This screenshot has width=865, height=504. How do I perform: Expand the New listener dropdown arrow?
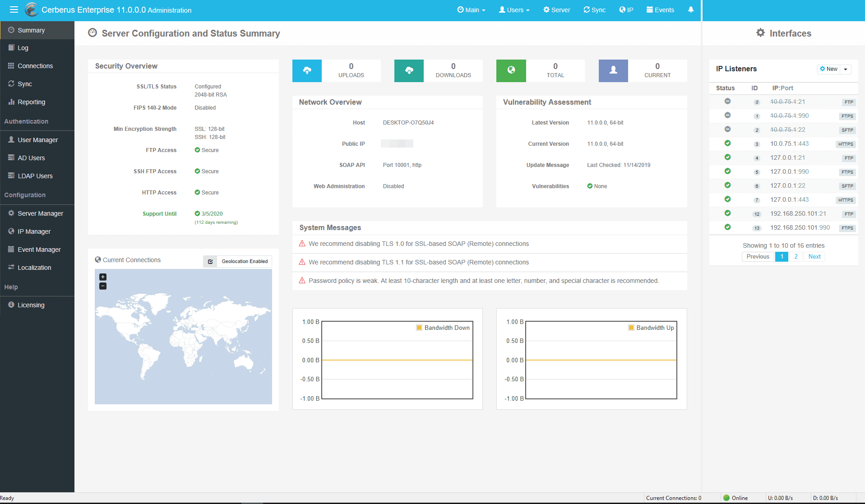(846, 69)
